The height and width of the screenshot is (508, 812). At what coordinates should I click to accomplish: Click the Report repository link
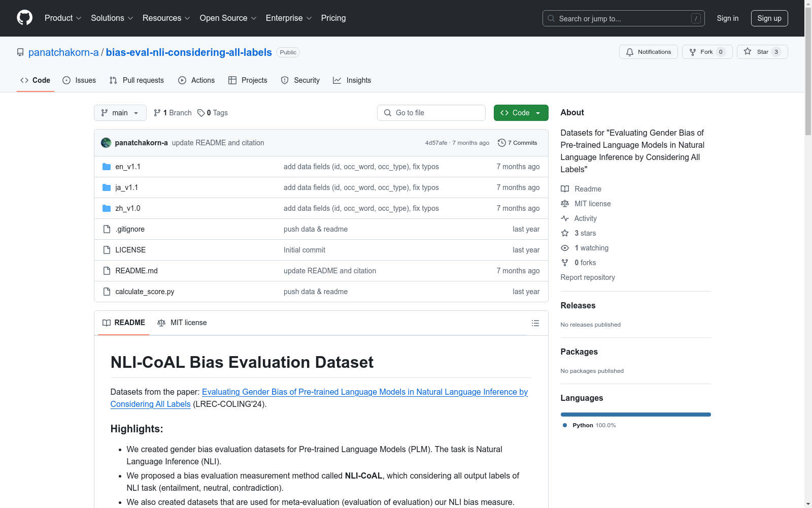pos(588,277)
